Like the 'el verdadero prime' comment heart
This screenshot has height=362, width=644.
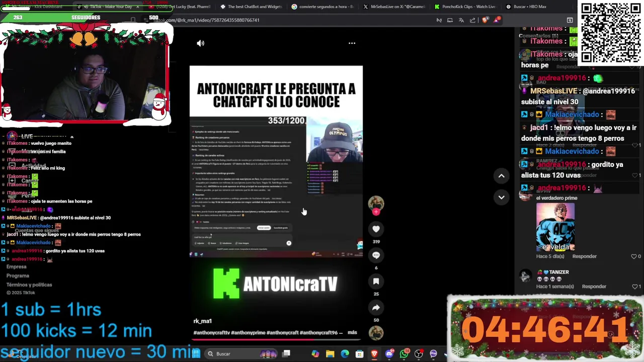coord(633,256)
